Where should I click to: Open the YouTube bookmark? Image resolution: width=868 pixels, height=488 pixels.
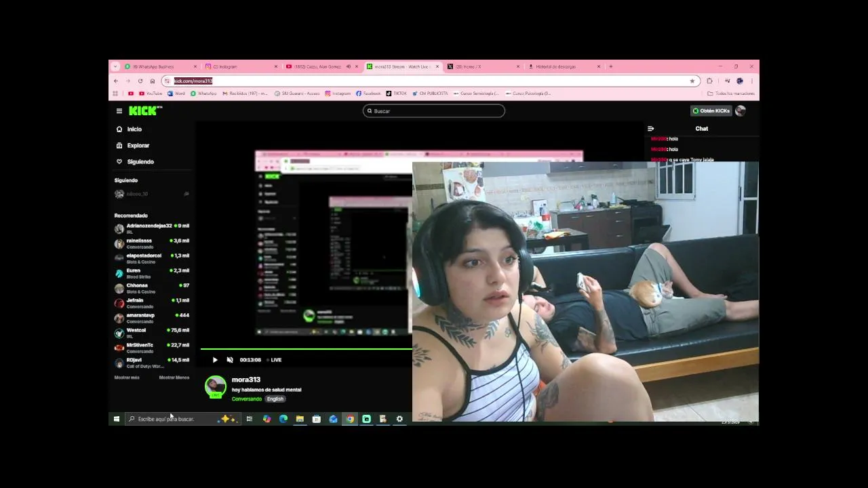click(151, 94)
